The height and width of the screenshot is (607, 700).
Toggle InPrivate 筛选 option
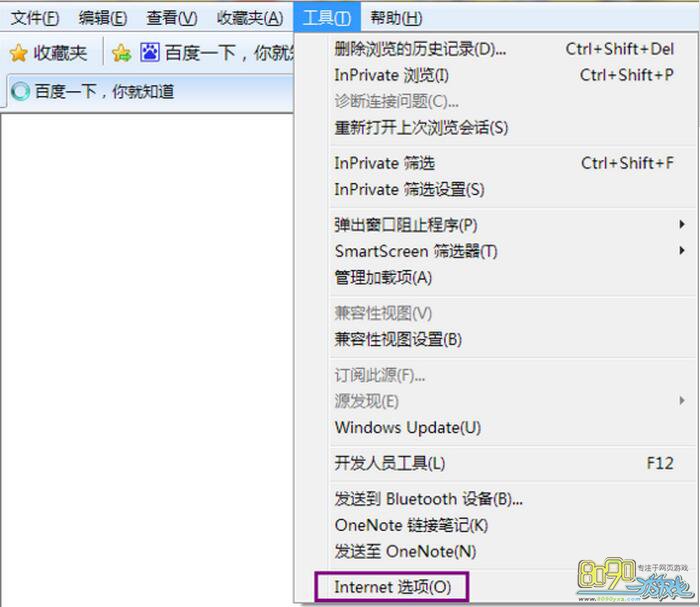click(384, 163)
